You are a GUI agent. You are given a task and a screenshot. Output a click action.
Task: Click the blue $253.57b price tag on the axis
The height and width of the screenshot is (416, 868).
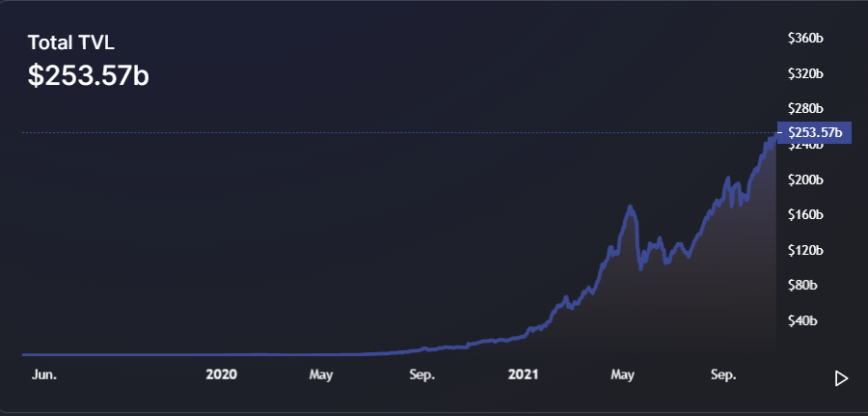[814, 133]
